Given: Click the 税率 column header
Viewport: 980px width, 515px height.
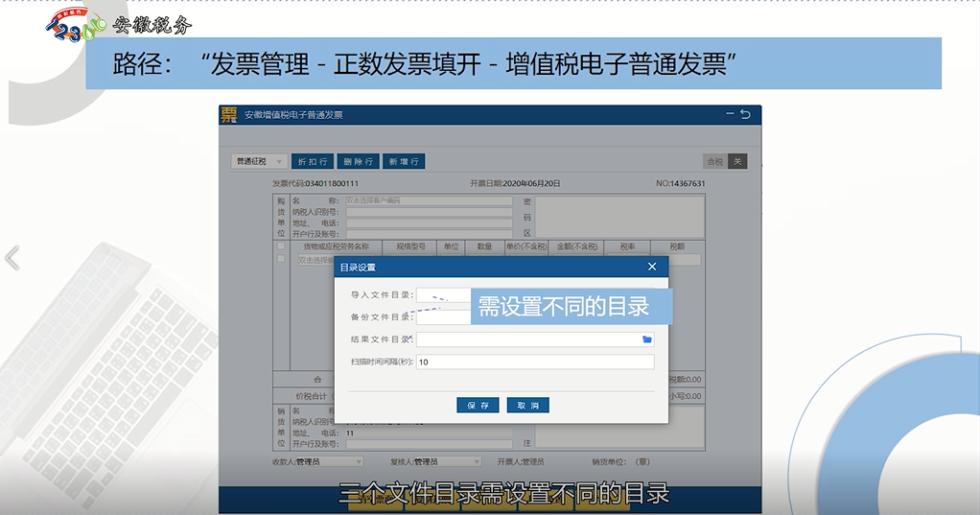Looking at the screenshot, I should pyautogui.click(x=627, y=246).
